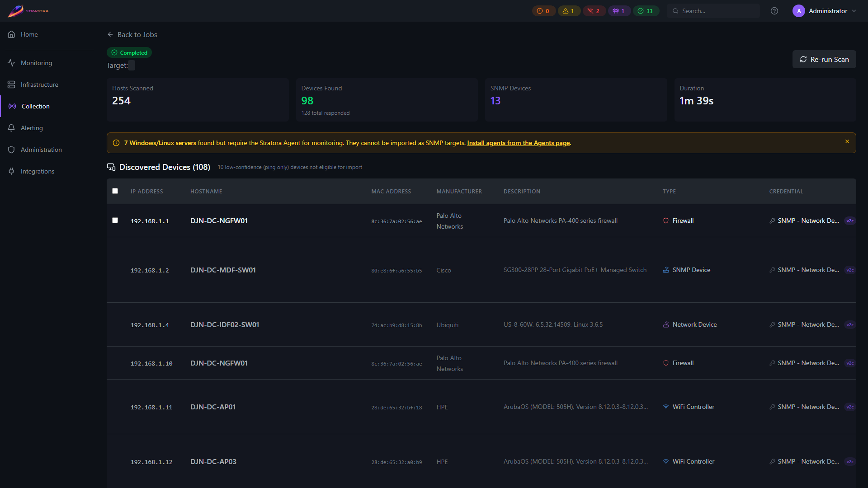The image size is (868, 488).
Task: Open Install agents from the Agents page link
Action: [x=518, y=143]
